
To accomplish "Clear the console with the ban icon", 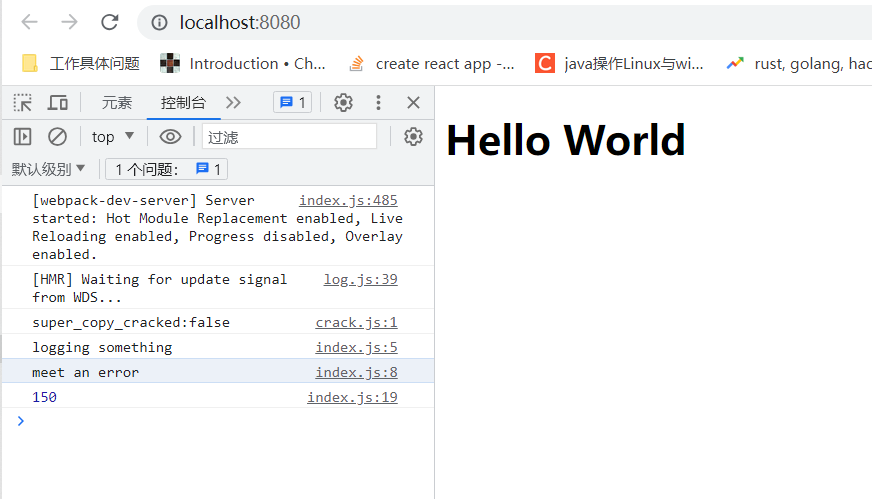I will coord(58,137).
